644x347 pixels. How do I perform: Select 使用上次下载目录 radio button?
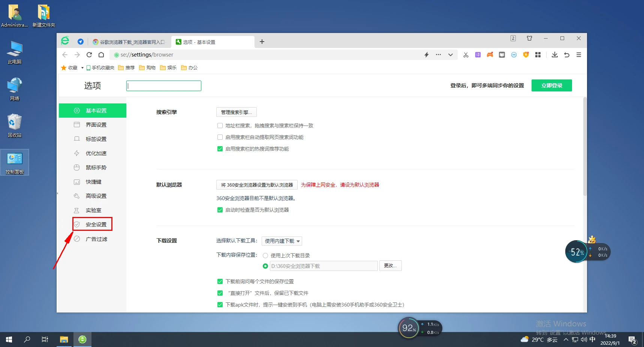click(265, 256)
